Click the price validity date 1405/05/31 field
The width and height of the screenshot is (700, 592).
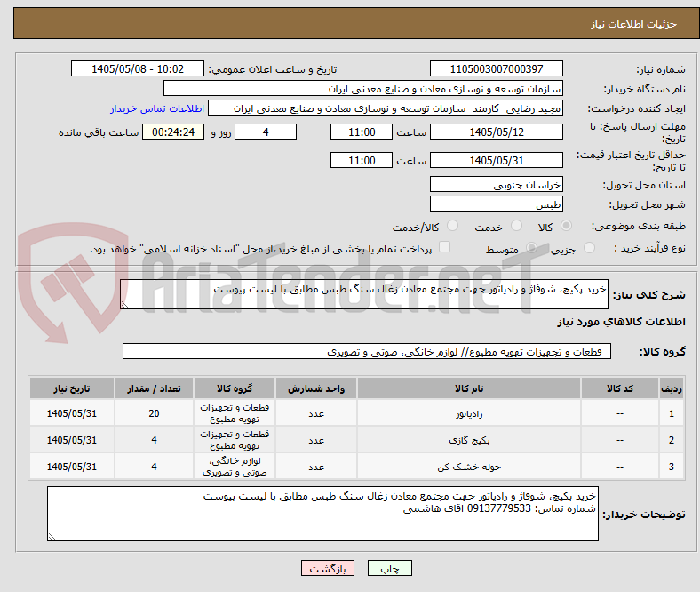(x=497, y=160)
